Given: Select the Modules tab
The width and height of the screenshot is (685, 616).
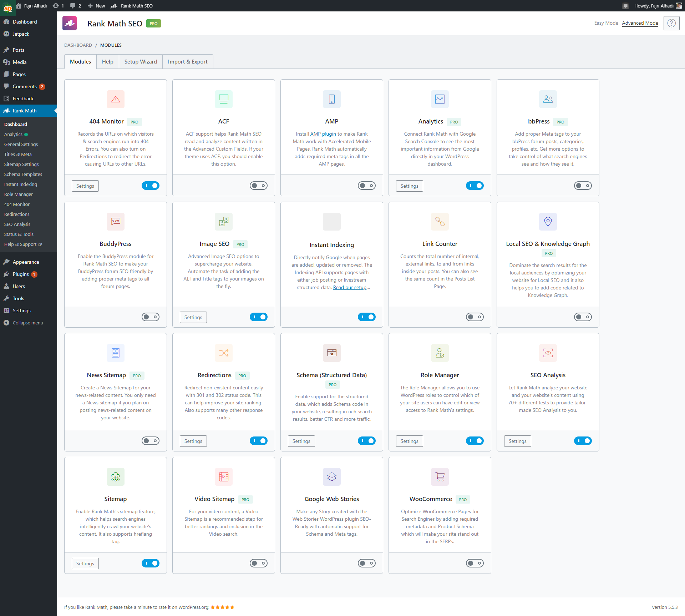Looking at the screenshot, I should 80,61.
